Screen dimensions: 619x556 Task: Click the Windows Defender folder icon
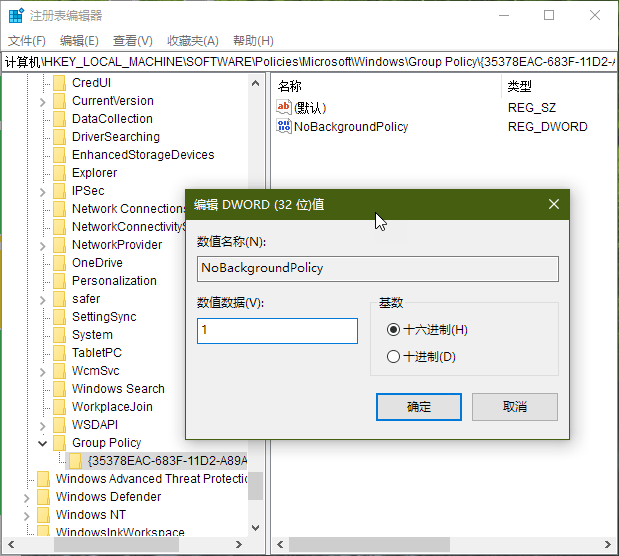tap(44, 497)
